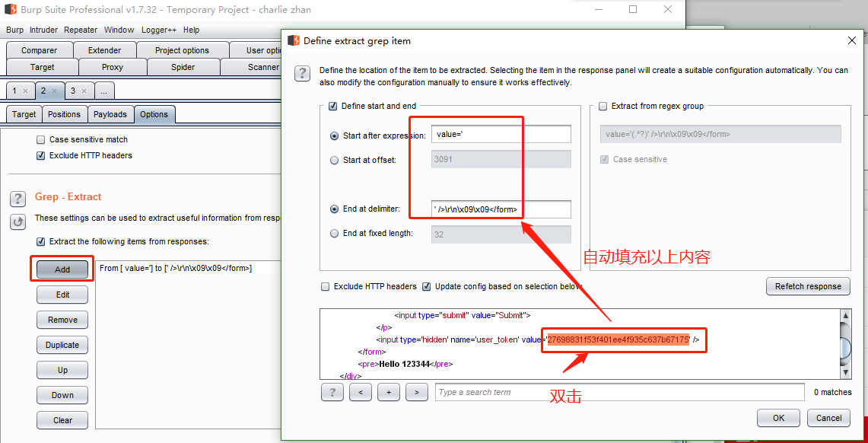This screenshot has height=443, width=868.
Task: Click the Grep - Extract restore defaults icon
Action: [17, 222]
